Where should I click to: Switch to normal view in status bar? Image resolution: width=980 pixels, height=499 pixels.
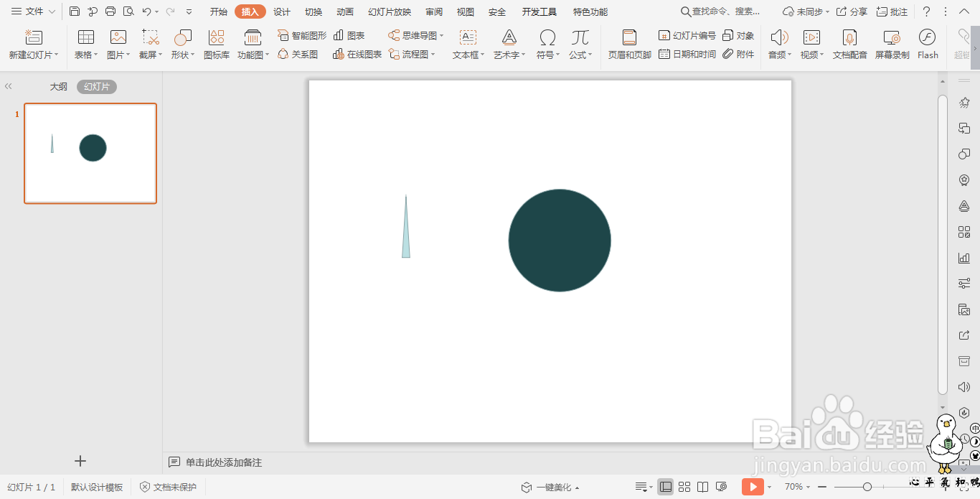tap(666, 487)
